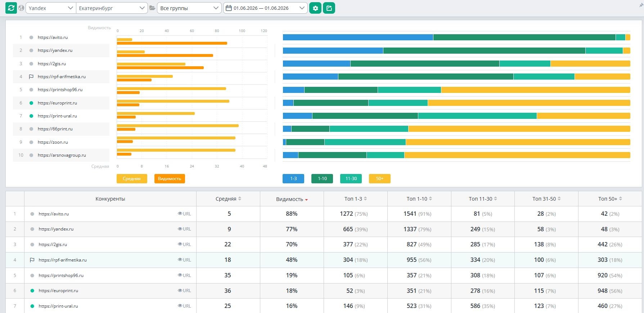
Task: Click the orange Видимость legend button
Action: point(170,179)
